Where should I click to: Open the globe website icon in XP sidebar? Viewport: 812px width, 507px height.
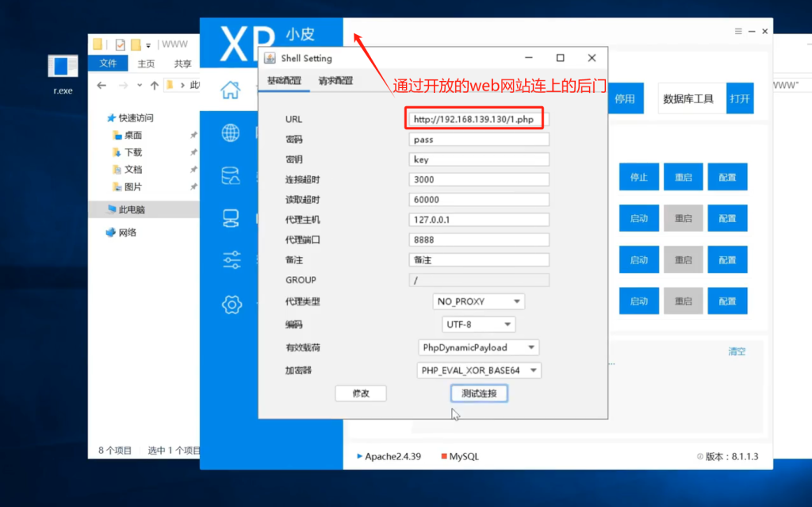[x=231, y=133]
